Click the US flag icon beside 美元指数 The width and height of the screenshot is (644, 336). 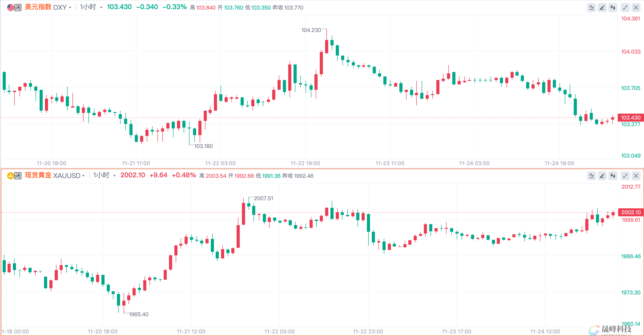10,8
